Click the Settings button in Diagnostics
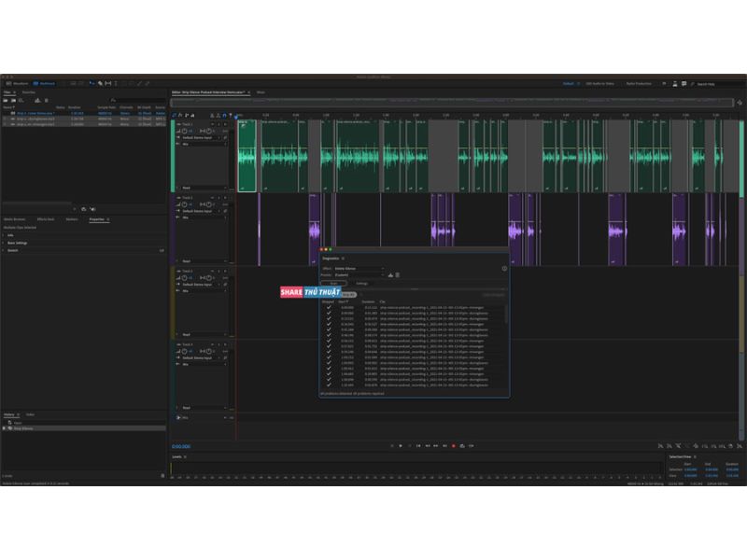747x560 pixels. click(x=361, y=283)
